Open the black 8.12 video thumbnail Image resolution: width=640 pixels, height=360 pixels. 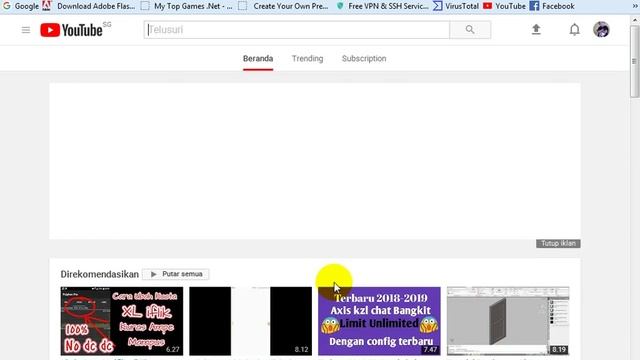pyautogui.click(x=250, y=321)
